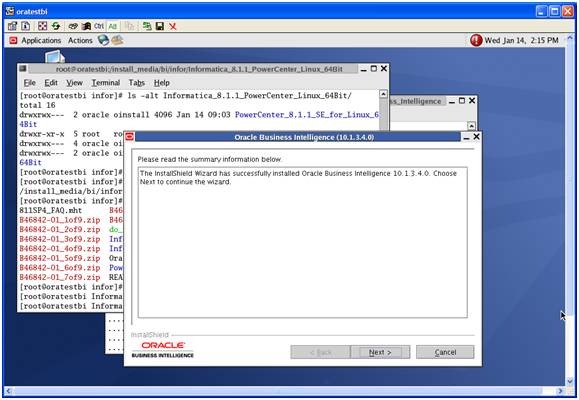Close the background ss_Intelligence window
Viewport: 579px width, 400px height.
pos(472,101)
